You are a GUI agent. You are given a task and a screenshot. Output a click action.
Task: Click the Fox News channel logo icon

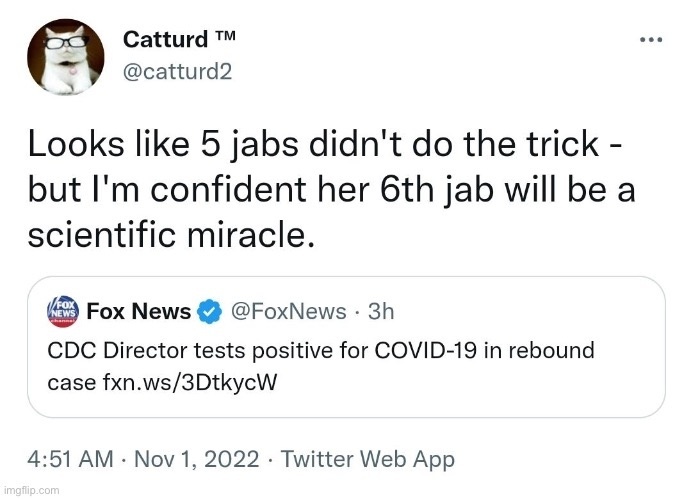63,311
